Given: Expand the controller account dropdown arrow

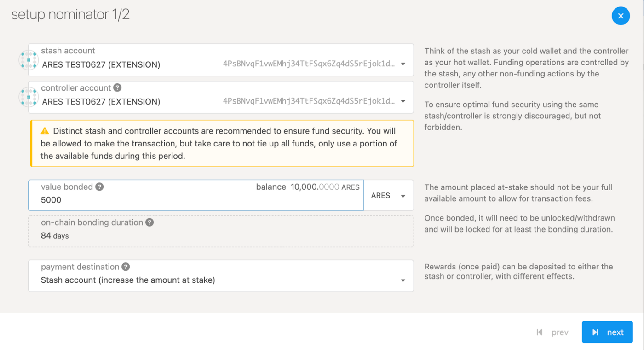Looking at the screenshot, I should 403,101.
